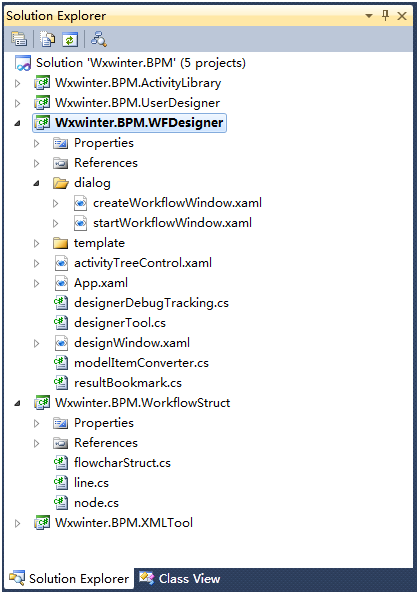419x594 pixels.
Task: Click the open dialog folder icon
Action: (x=61, y=183)
